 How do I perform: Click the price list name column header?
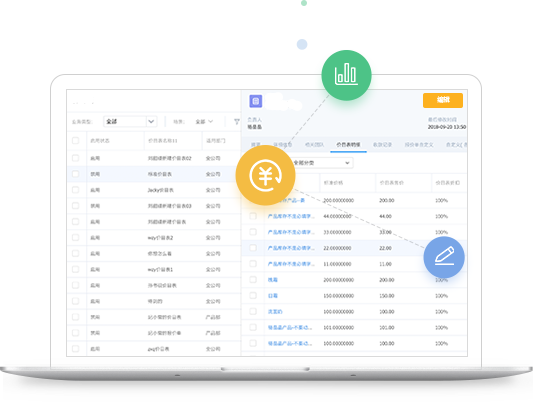click(162, 140)
